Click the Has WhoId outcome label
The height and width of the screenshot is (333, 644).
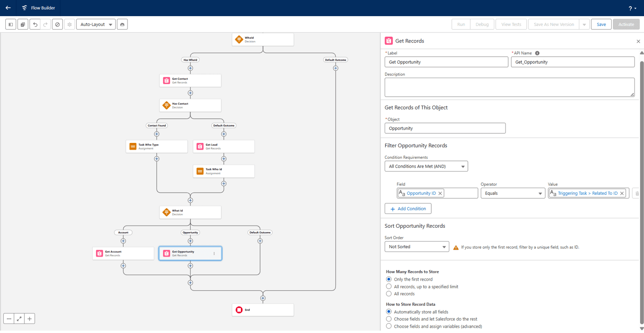190,60
